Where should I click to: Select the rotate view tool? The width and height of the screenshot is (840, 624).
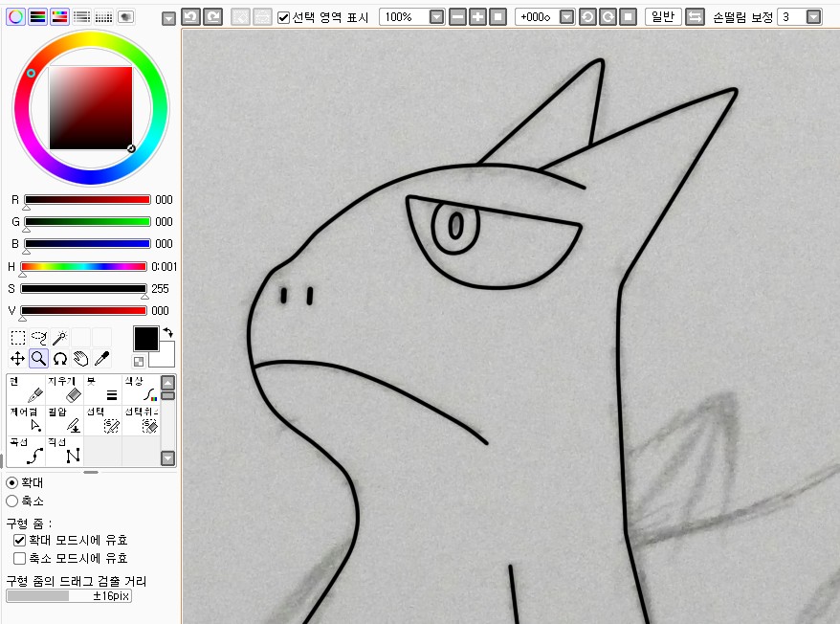coord(59,359)
